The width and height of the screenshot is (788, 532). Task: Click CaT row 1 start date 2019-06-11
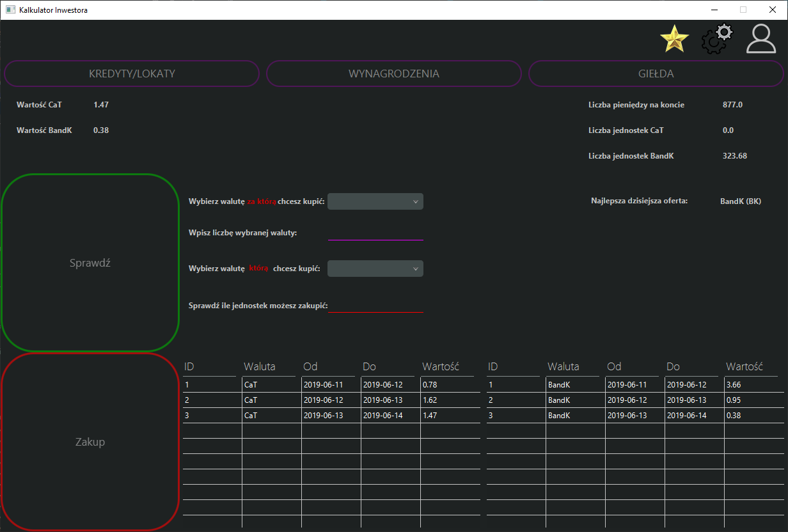tap(331, 385)
